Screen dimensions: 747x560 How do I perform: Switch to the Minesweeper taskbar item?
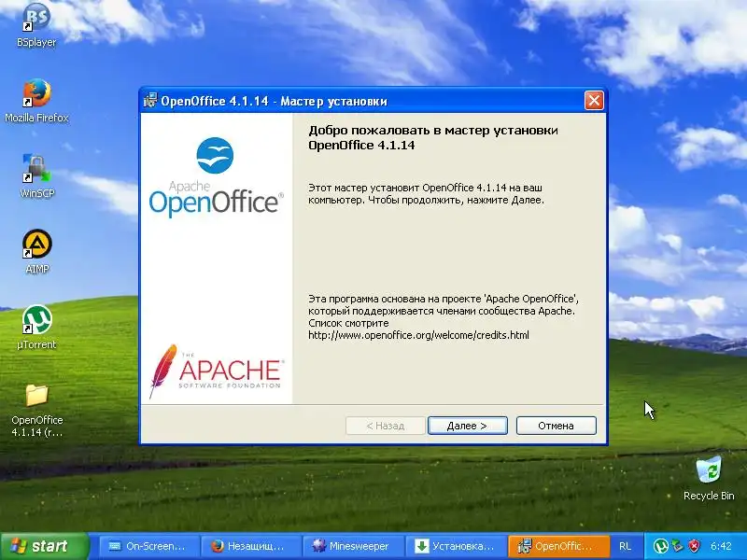pyautogui.click(x=353, y=546)
